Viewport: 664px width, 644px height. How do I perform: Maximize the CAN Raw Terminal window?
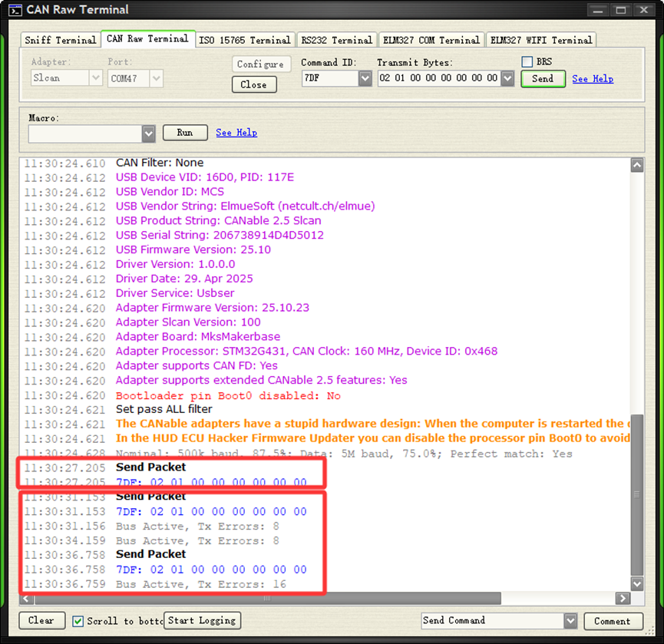point(620,10)
